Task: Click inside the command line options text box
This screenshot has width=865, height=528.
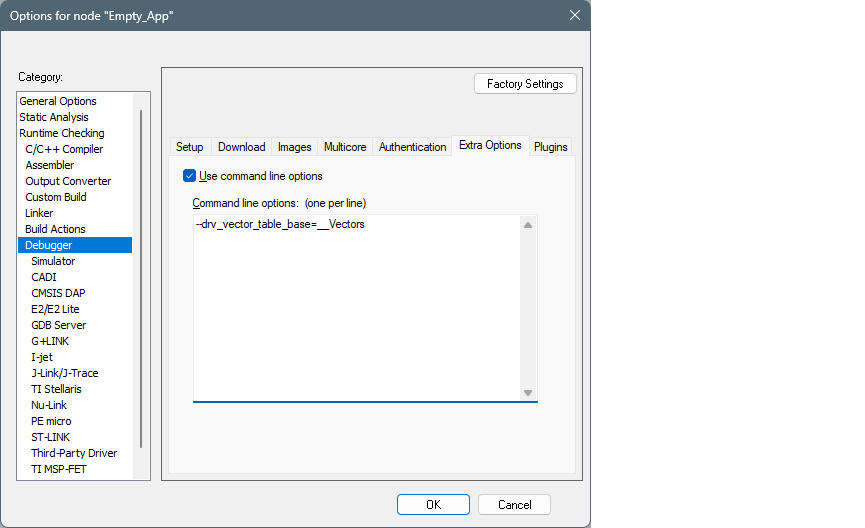Action: (355, 310)
